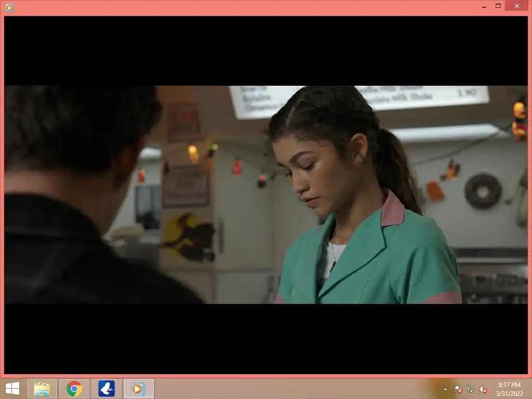Image resolution: width=532 pixels, height=399 pixels.
Task: Select the media player taskbar button
Action: point(139,389)
